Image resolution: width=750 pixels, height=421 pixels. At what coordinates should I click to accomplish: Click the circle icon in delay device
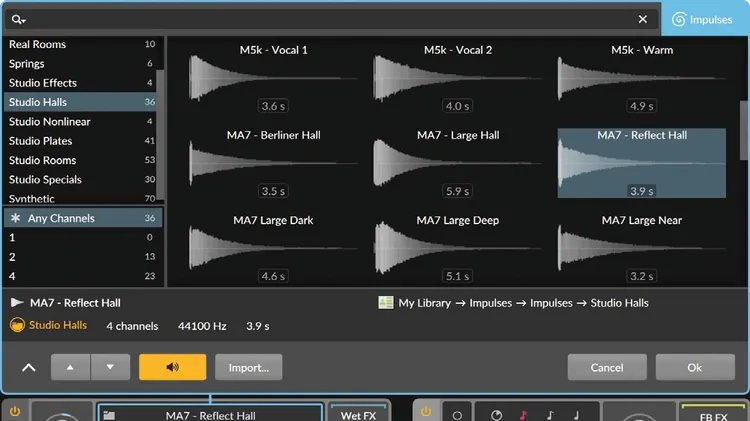457,415
